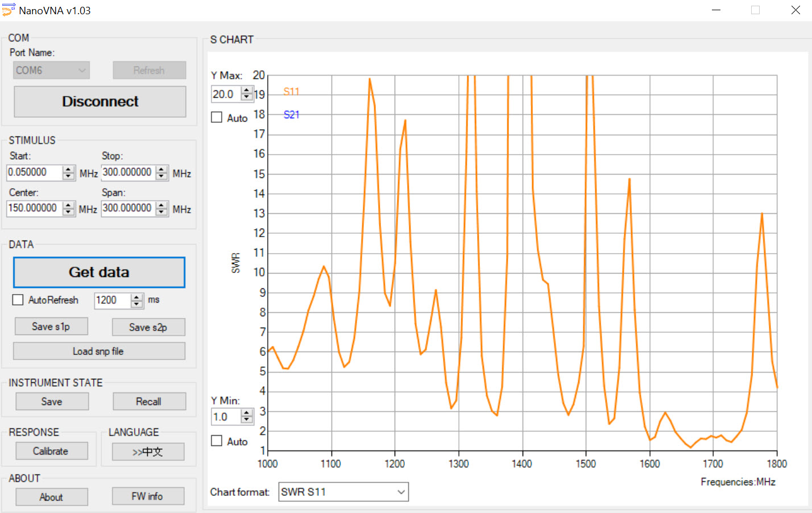Open the Calibrate response dialog
Image resolution: width=812 pixels, height=513 pixels.
[x=52, y=451]
